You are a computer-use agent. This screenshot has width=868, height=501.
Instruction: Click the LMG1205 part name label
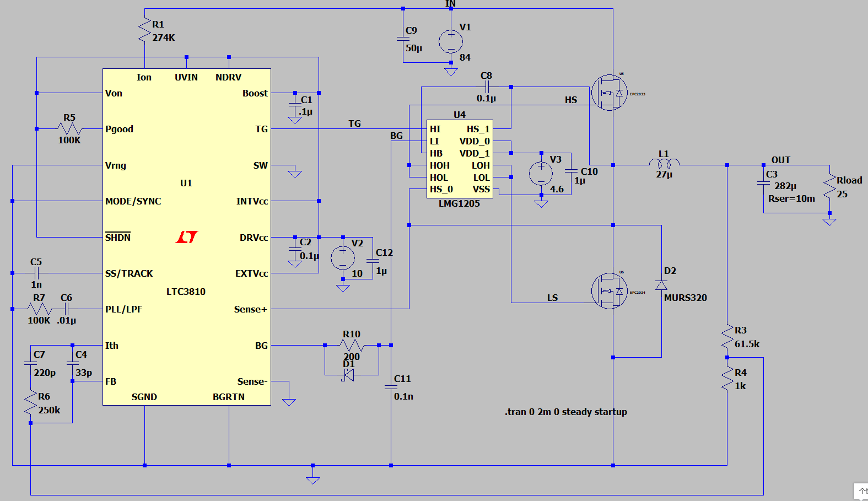click(x=459, y=203)
